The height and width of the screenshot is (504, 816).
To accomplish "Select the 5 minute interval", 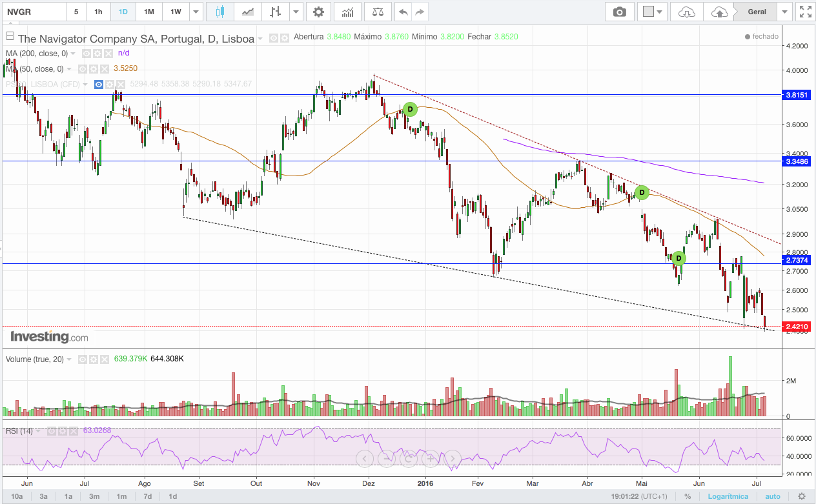I will click(76, 12).
